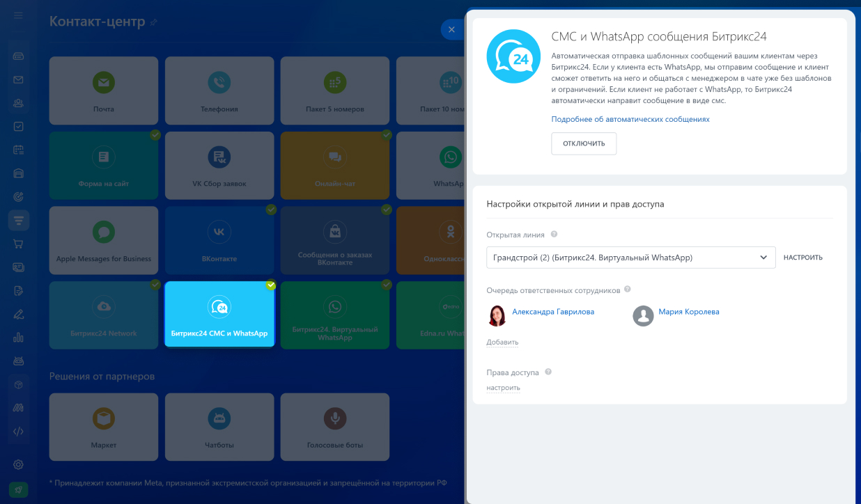Open the Apple Messages for Business tile
The width and height of the screenshot is (861, 504).
(104, 240)
